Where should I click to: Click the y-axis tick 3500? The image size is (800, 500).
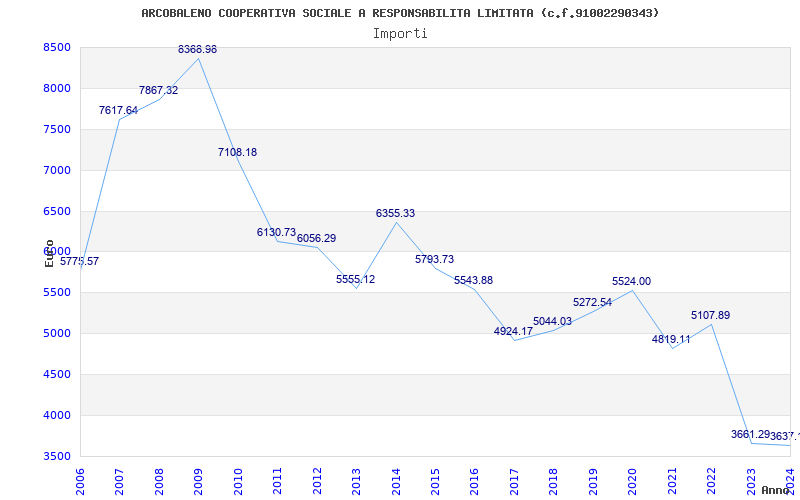tap(57, 456)
